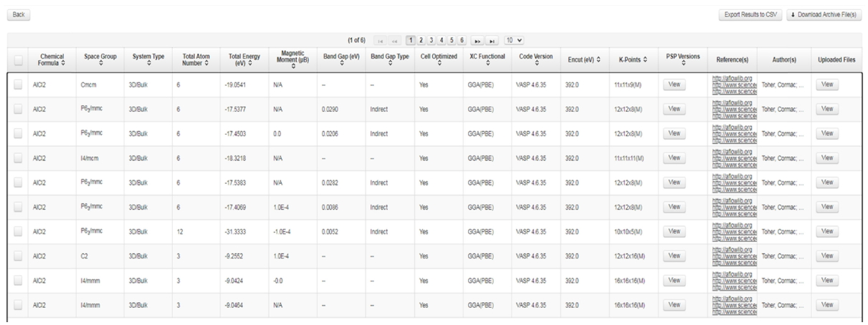The width and height of the screenshot is (868, 325).
Task: Download Archive File(s)
Action: (824, 14)
